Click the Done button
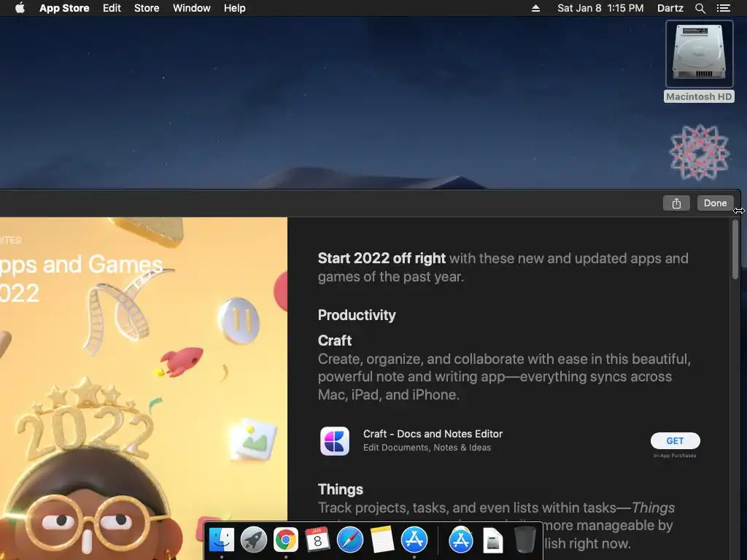This screenshot has width=747, height=560. 715,203
